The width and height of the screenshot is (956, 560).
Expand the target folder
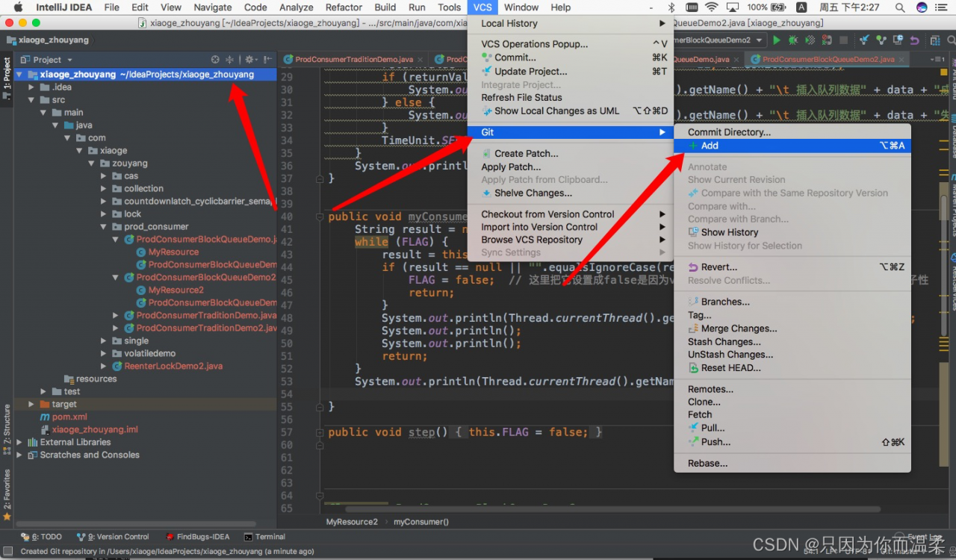(31, 405)
